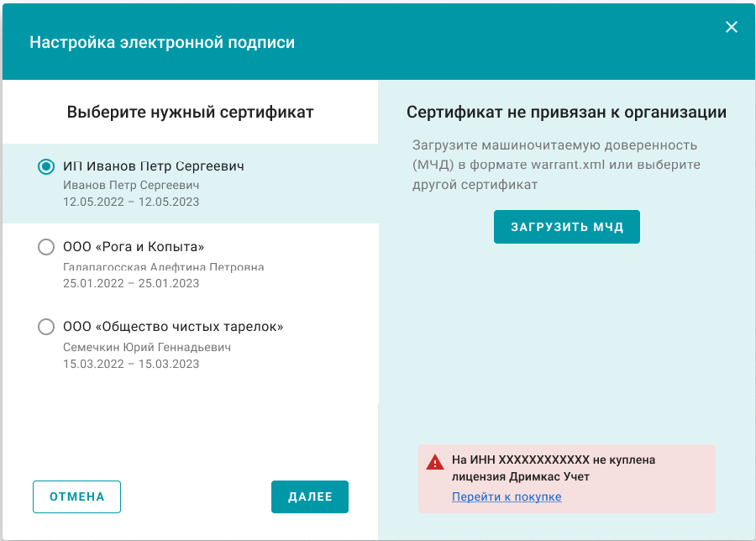Viewport: 756px width, 541px height.
Task: Choose the ООО «Рога и Копыта» radio button
Action: pyautogui.click(x=46, y=247)
